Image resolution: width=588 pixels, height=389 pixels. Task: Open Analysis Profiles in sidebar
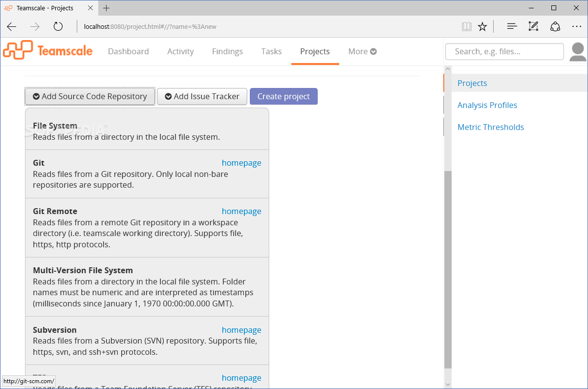(487, 105)
